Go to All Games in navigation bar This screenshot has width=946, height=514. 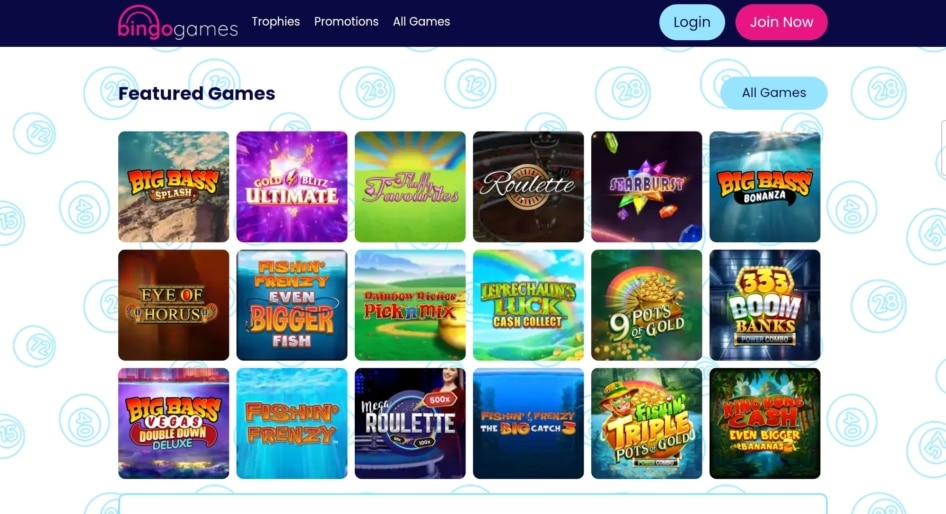pos(422,22)
